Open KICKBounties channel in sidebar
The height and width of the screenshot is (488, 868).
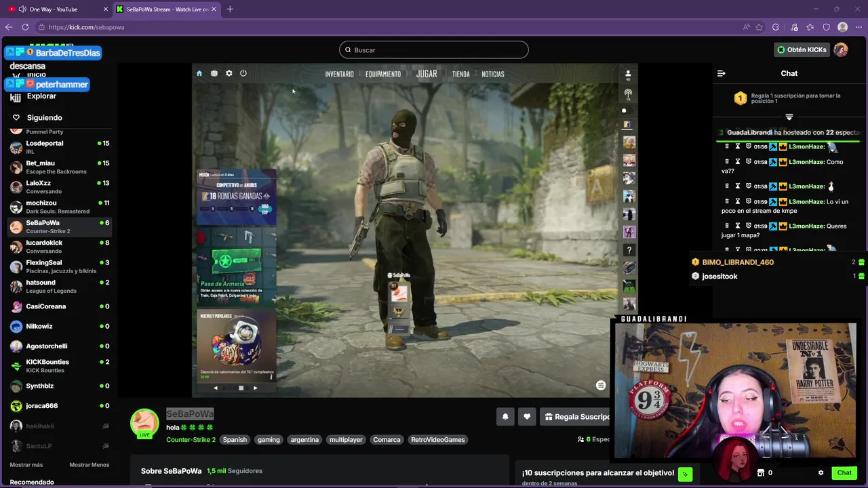pyautogui.click(x=60, y=366)
